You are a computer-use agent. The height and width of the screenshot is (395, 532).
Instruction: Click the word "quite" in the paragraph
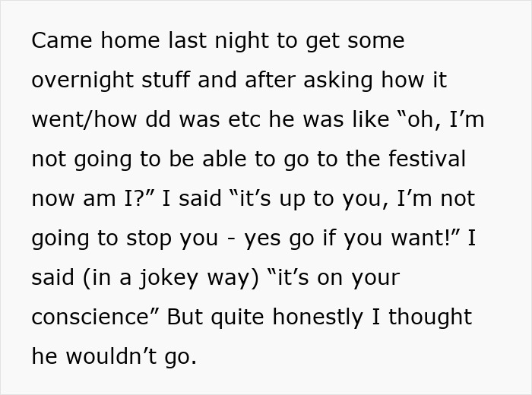point(237,318)
